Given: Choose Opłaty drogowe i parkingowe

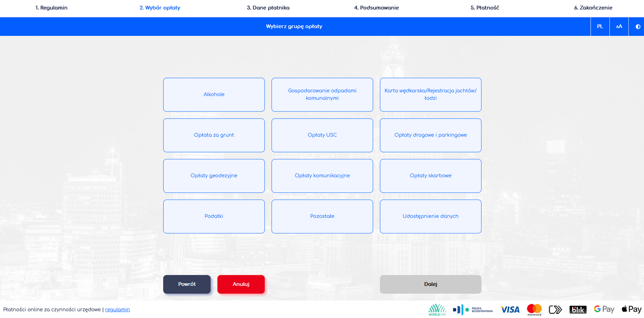Looking at the screenshot, I should (431, 135).
